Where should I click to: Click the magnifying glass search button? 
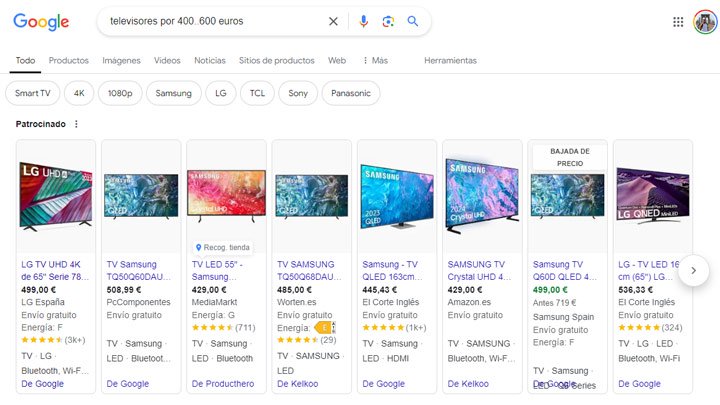point(413,21)
